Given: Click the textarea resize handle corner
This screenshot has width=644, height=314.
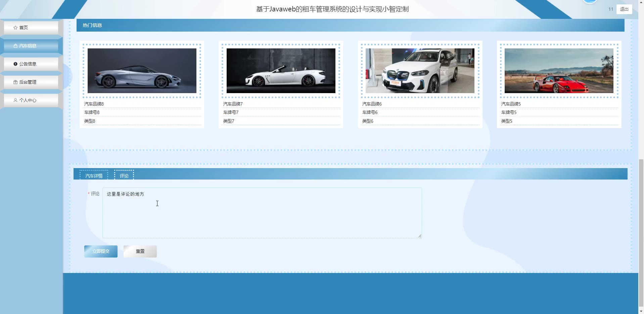Looking at the screenshot, I should point(420,236).
